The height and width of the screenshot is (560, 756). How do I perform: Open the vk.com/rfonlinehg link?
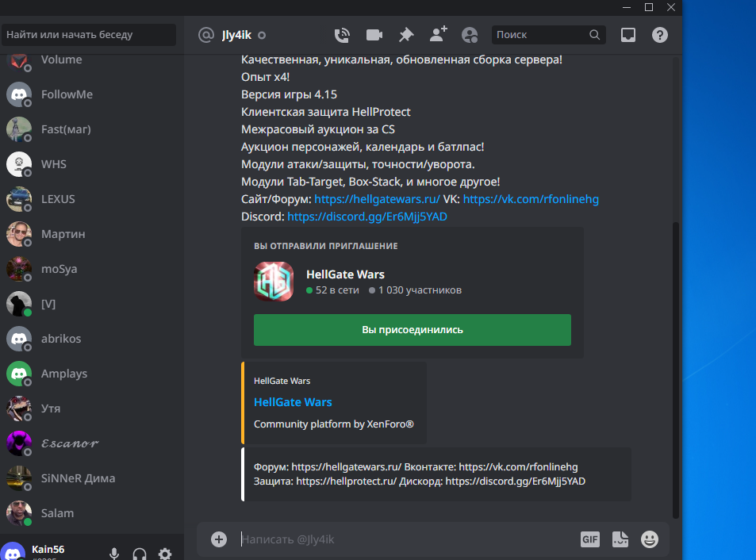(531, 199)
